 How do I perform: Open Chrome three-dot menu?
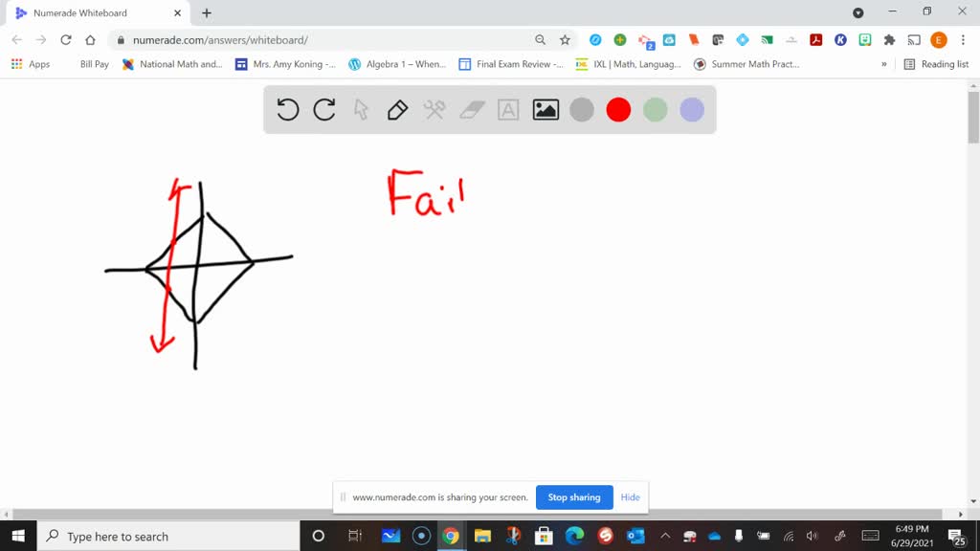963,40
